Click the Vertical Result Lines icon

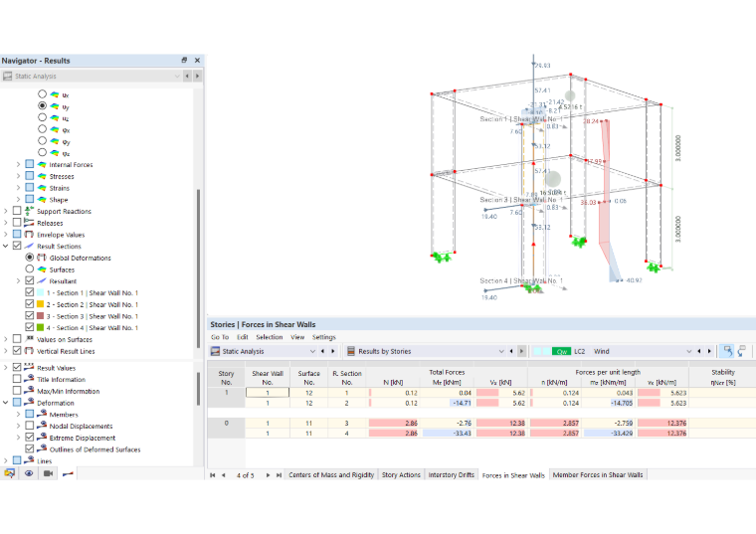(30, 351)
